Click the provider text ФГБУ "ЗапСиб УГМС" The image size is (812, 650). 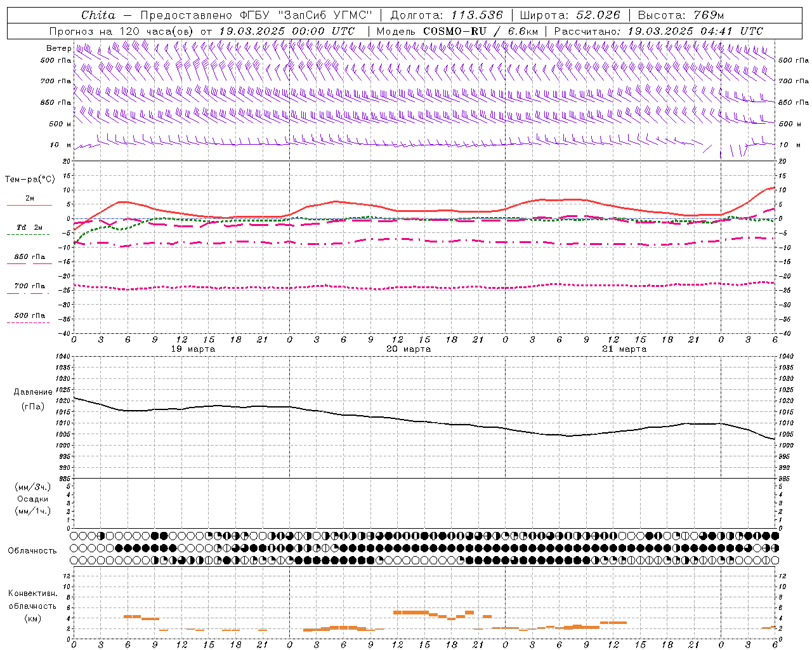pos(306,15)
